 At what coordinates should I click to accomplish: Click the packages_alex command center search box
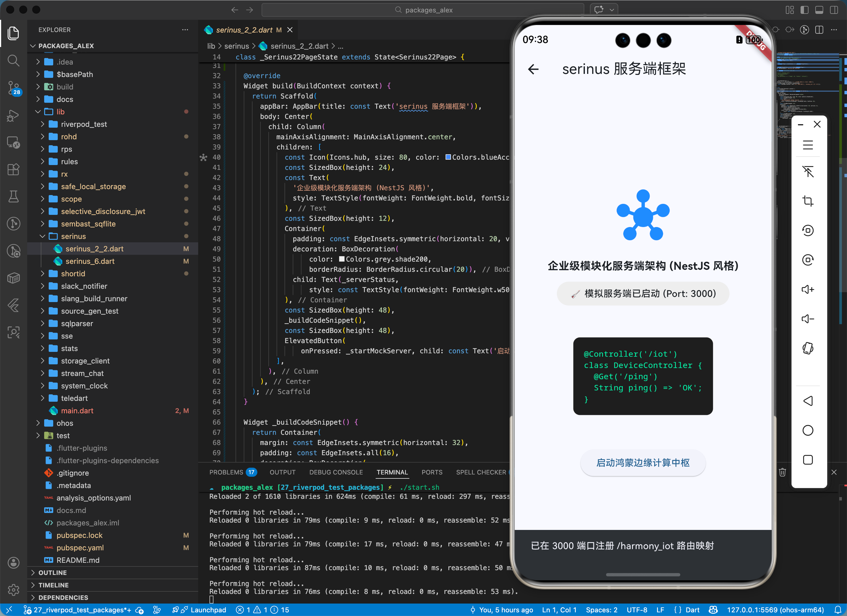[x=423, y=10]
